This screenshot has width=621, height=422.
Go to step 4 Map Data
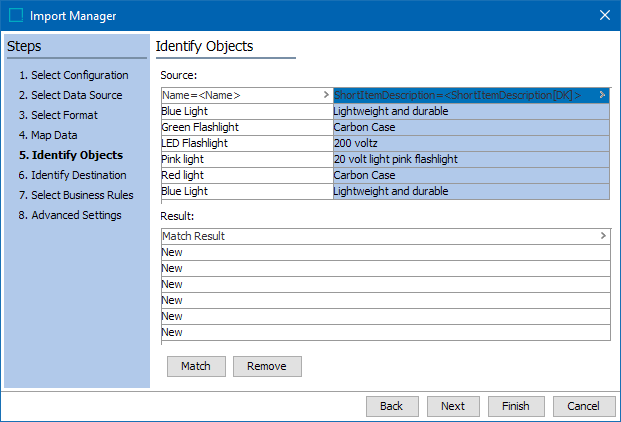(x=48, y=135)
